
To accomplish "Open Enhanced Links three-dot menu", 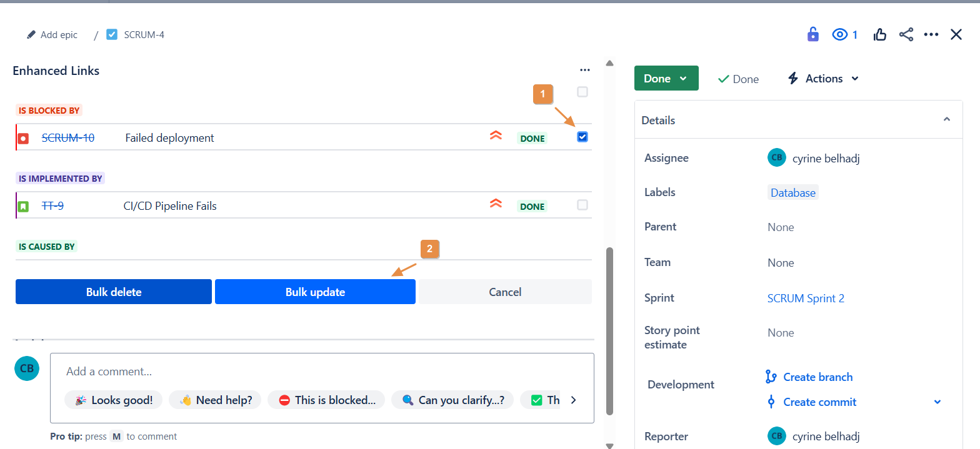I will coord(584,71).
